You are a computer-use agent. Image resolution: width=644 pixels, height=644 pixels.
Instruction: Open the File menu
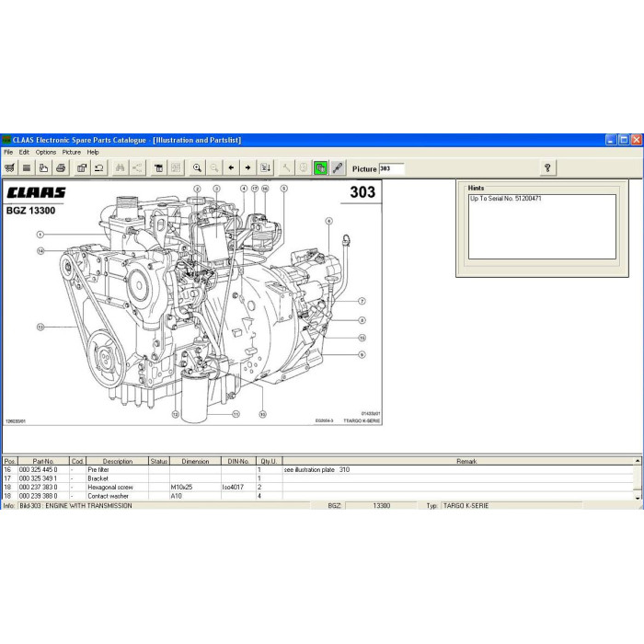[8, 152]
